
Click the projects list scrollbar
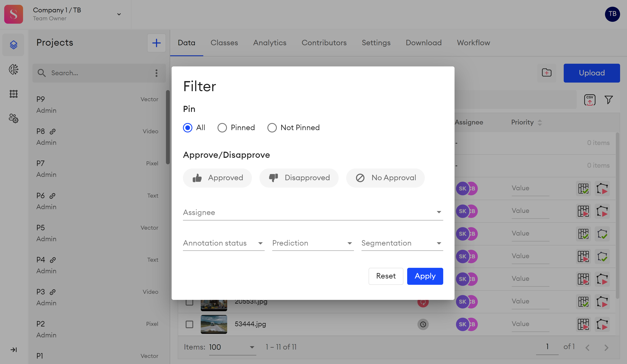pos(168,127)
